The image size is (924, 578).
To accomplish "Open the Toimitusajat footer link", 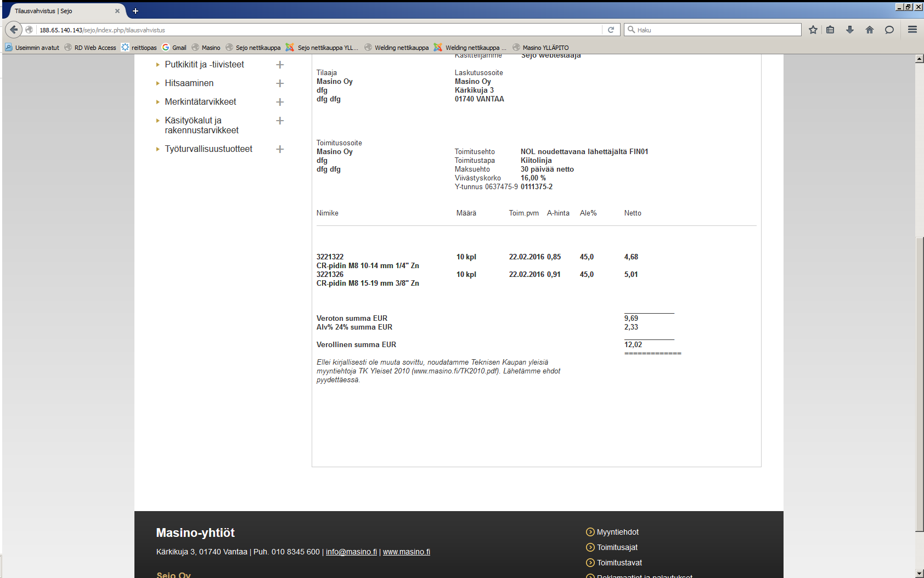I will tap(617, 547).
